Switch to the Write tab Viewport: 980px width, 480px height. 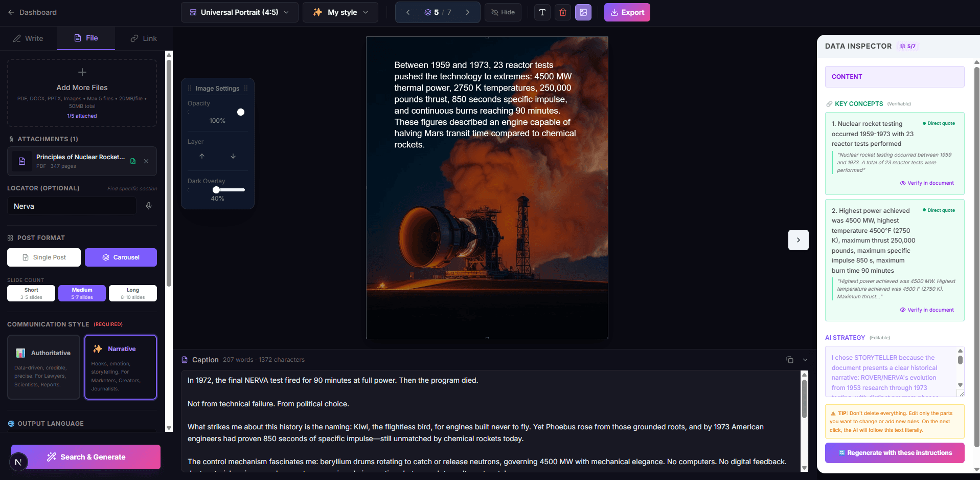click(x=28, y=38)
